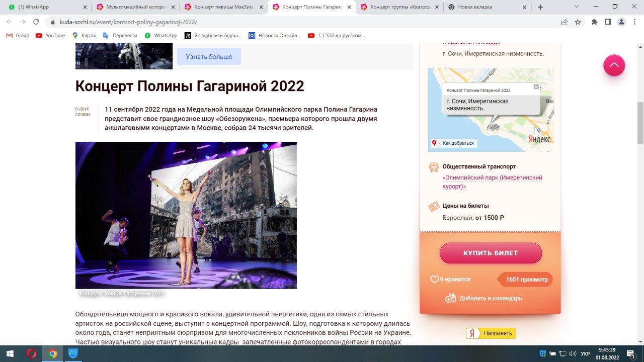Toggle the browser side panel icon

608,22
